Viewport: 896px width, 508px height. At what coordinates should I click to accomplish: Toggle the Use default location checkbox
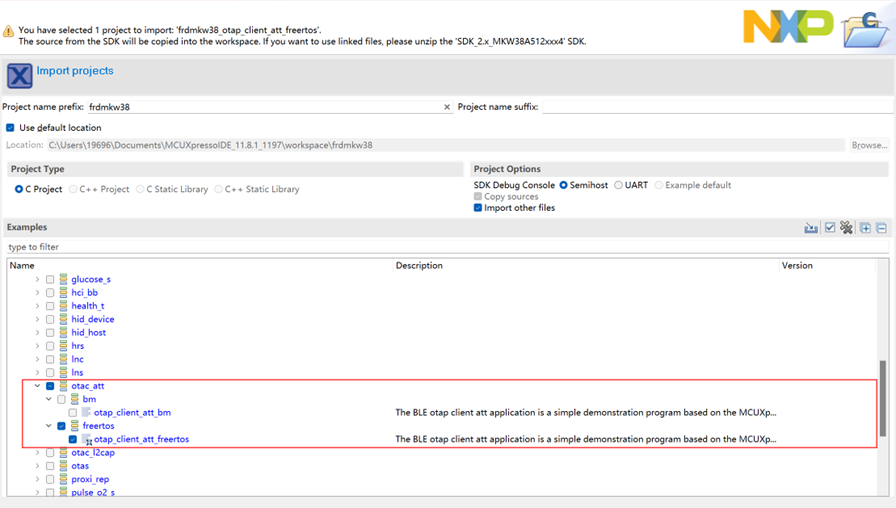pyautogui.click(x=10, y=127)
